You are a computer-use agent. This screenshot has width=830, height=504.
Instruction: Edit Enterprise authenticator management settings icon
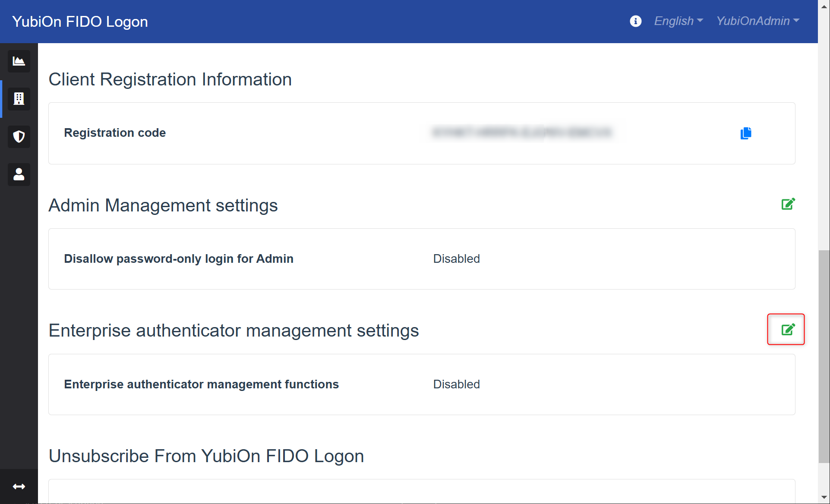[x=788, y=330]
